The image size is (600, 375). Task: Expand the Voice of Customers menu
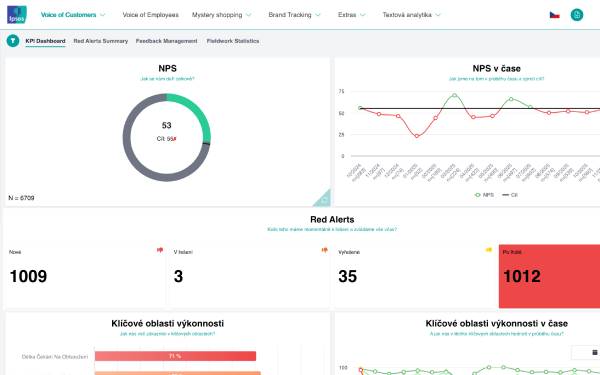click(x=73, y=15)
